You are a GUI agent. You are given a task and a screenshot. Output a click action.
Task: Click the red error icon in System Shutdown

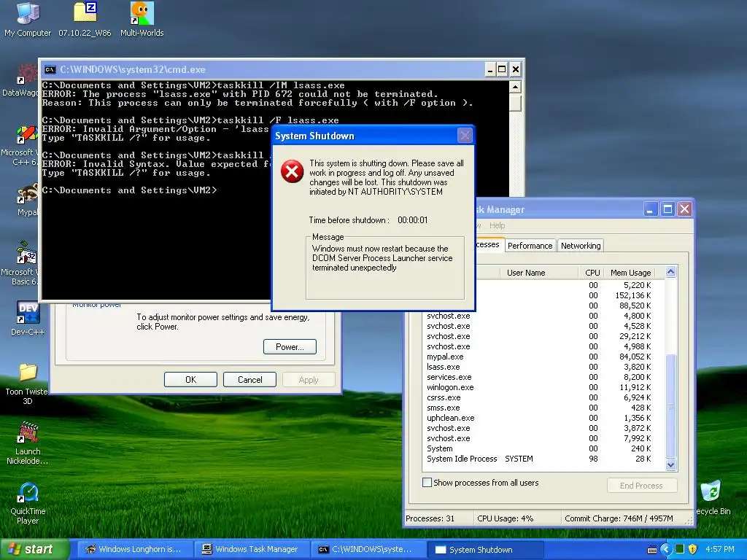click(x=292, y=171)
